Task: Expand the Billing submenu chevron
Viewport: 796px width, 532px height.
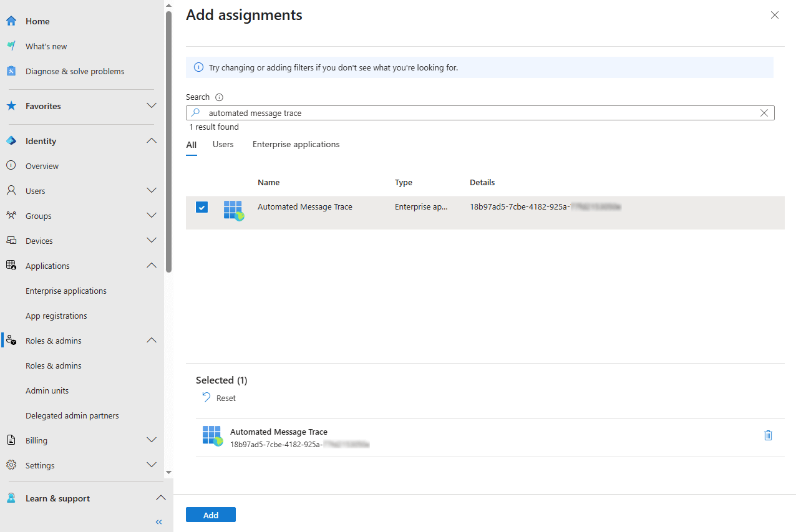Action: coord(152,440)
